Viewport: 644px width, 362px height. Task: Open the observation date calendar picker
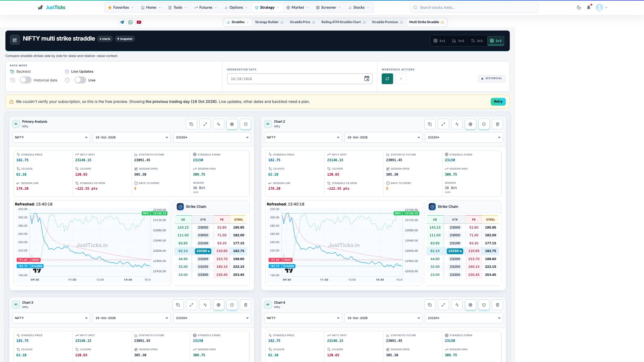[367, 78]
